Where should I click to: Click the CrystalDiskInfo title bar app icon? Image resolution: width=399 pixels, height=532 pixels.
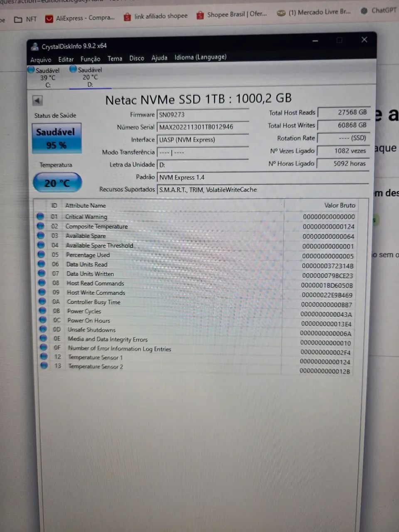point(35,47)
